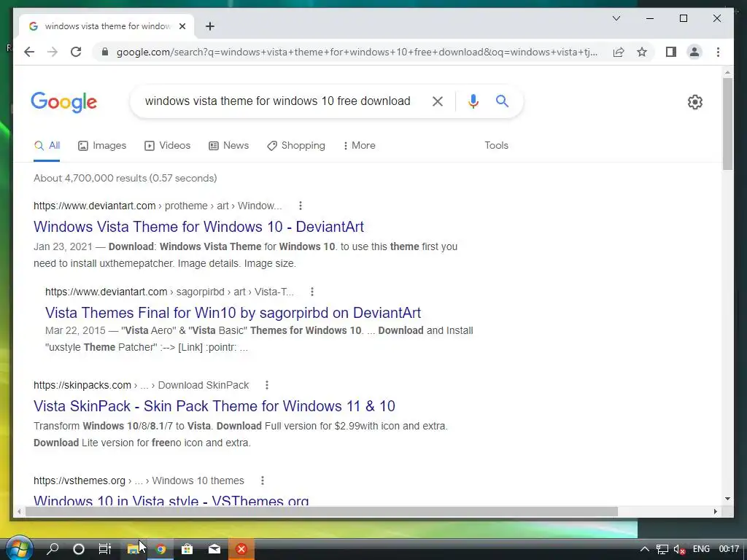Screen dimensions: 747x560
Task: Open options for the protheme DeviantArt result
Action: [x=300, y=206]
